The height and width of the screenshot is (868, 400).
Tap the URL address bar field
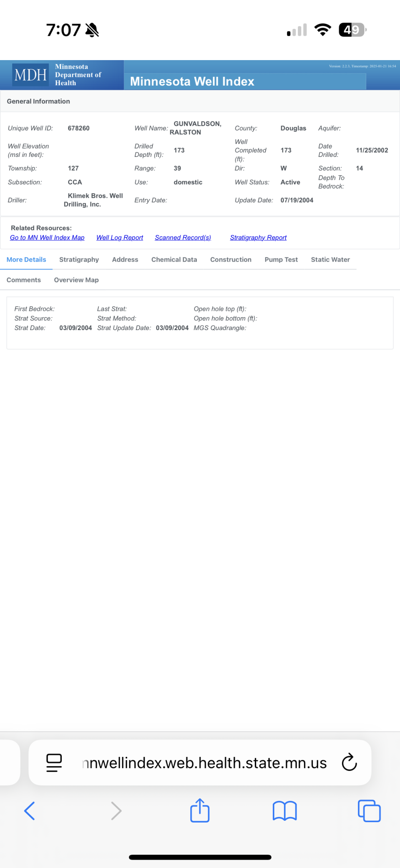click(x=204, y=762)
